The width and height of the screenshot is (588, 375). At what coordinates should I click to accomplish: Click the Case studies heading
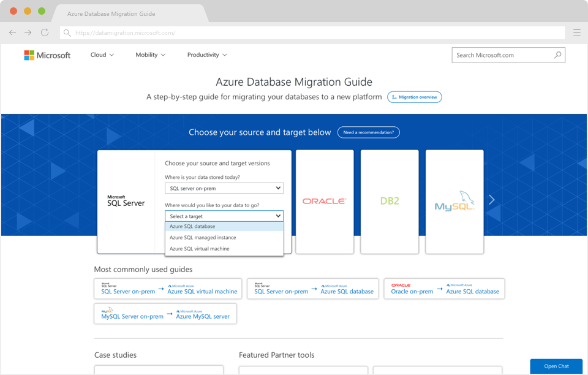tap(116, 355)
